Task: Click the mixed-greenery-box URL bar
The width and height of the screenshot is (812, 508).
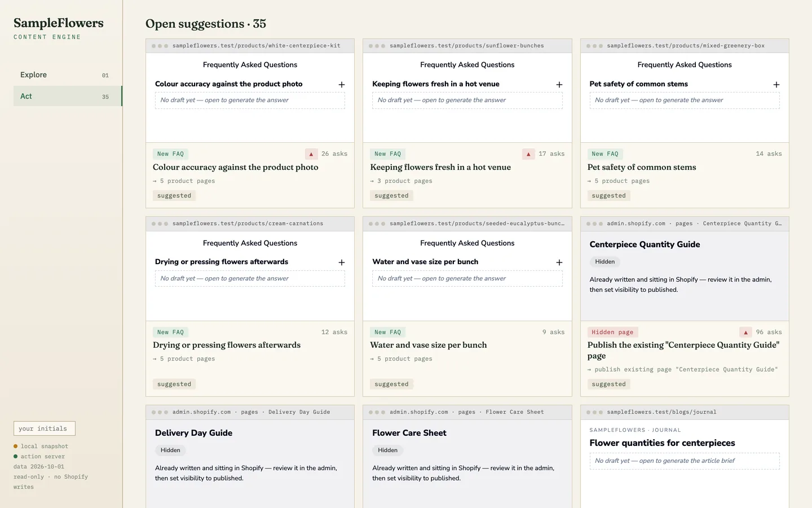Action: click(x=686, y=46)
